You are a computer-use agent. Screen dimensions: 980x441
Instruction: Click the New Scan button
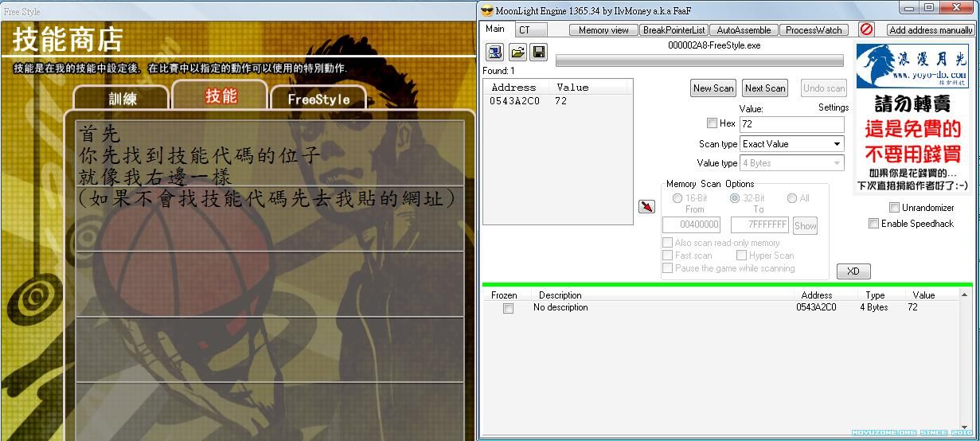tap(713, 88)
